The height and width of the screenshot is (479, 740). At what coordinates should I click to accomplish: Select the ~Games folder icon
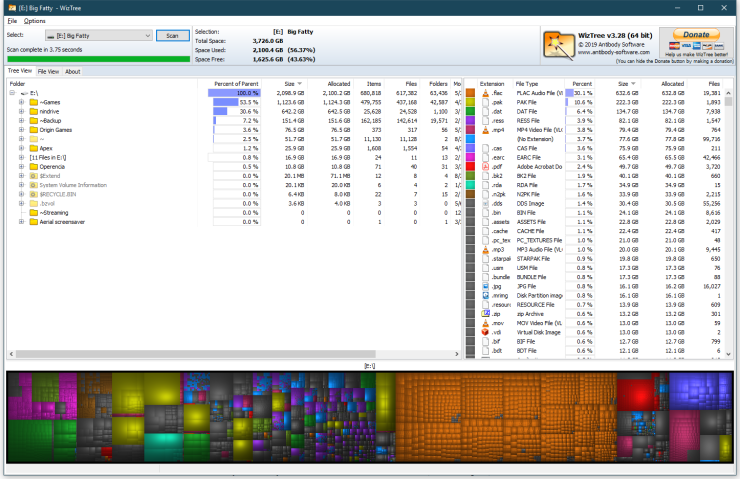pyautogui.click(x=32, y=102)
